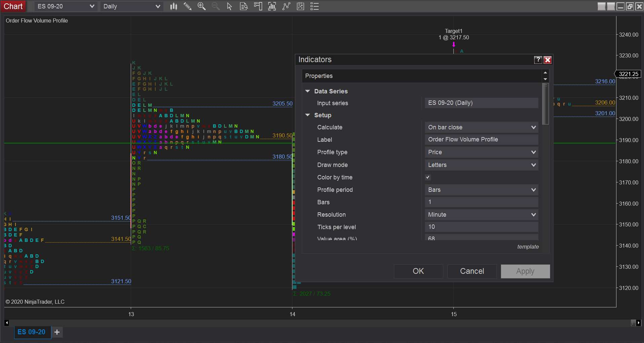Open the bar type candlestick icon
The height and width of the screenshot is (343, 644).
(173, 6)
